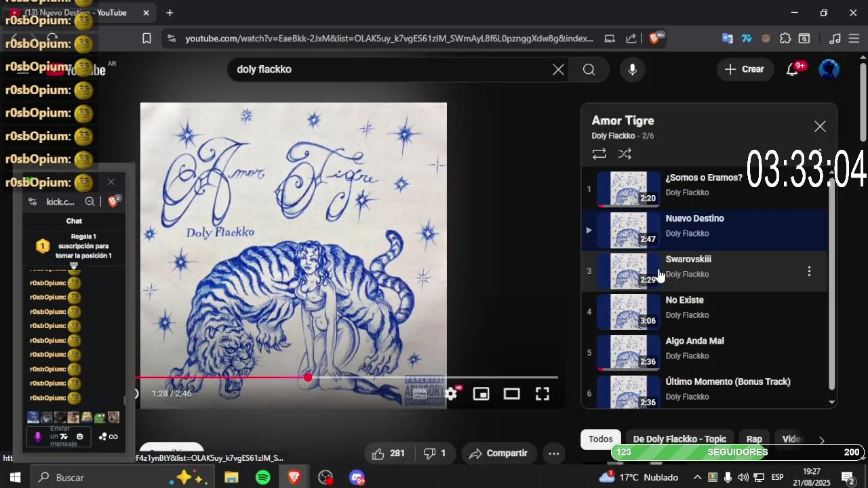The height and width of the screenshot is (488, 868).
Task: Open more actions ellipsis below video
Action: click(554, 453)
